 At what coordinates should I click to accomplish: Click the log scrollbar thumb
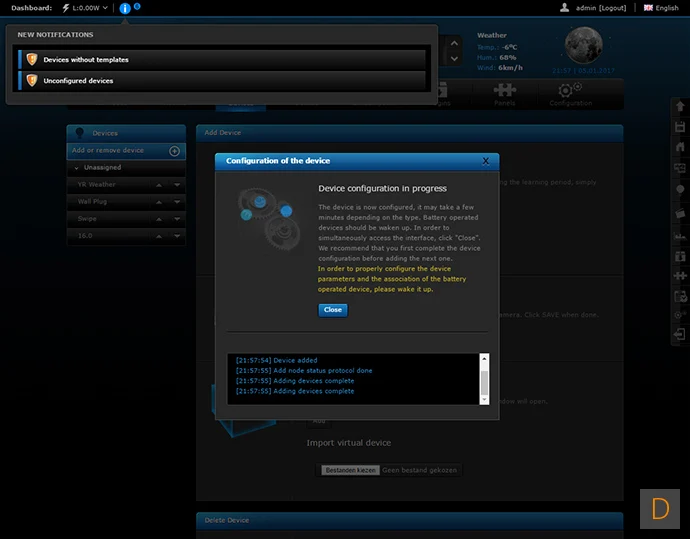click(x=484, y=383)
